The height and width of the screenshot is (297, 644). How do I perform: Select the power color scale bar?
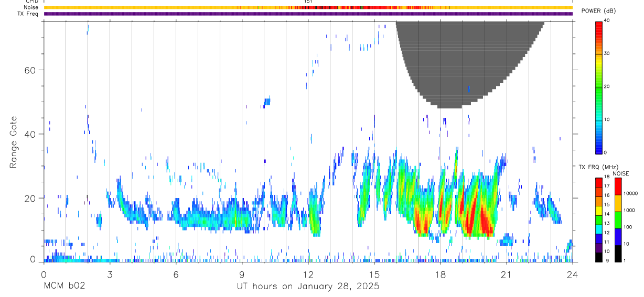tap(599, 87)
